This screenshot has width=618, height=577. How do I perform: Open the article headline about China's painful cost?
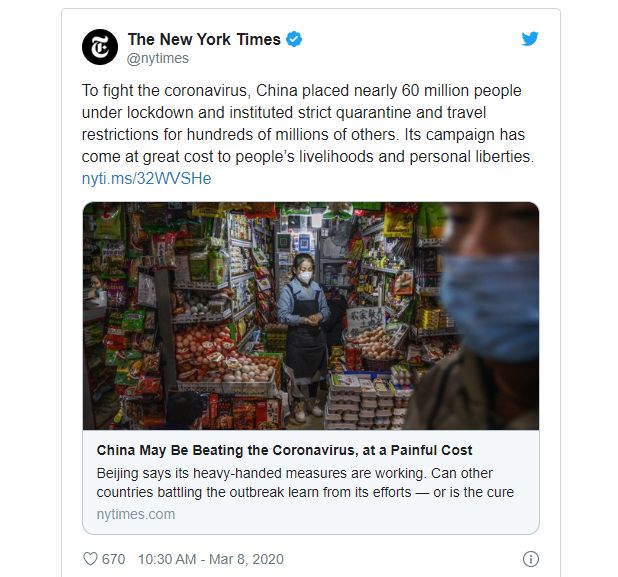[284, 450]
